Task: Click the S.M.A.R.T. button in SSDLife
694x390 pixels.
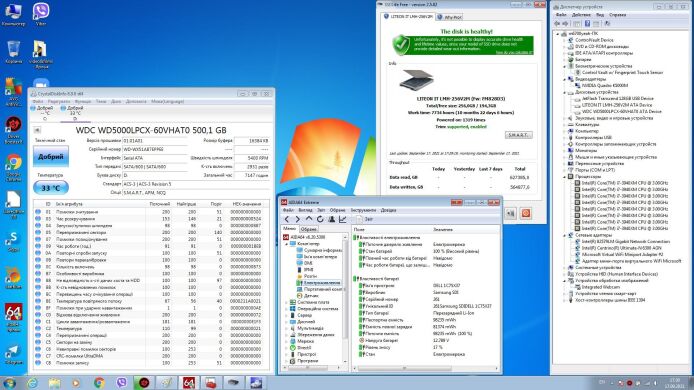Action: 518,135
